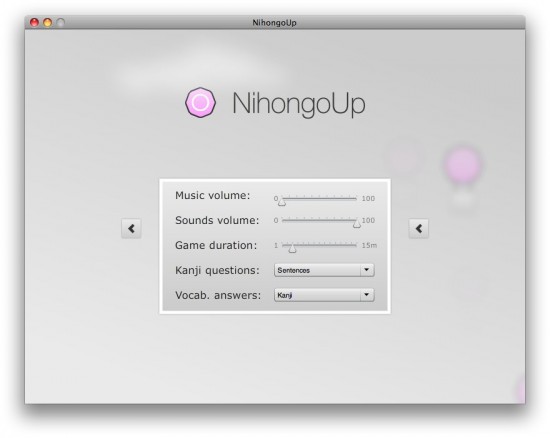Open the Kanji questions dropdown
Viewport: 550px width, 438px height.
tap(324, 270)
